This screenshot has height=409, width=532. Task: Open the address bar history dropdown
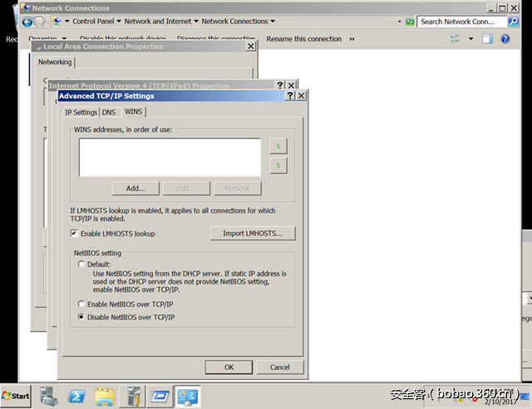[x=399, y=22]
